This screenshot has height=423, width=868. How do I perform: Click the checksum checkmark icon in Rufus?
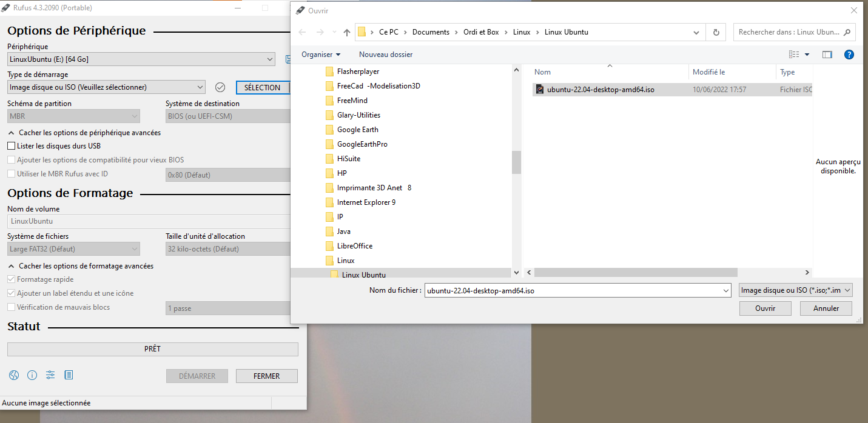[220, 87]
